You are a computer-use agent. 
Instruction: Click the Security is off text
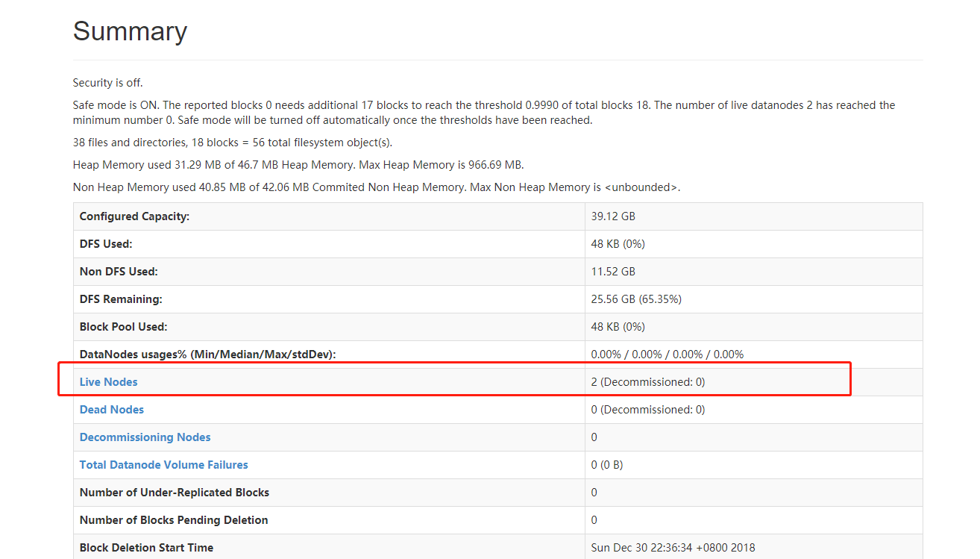(108, 83)
